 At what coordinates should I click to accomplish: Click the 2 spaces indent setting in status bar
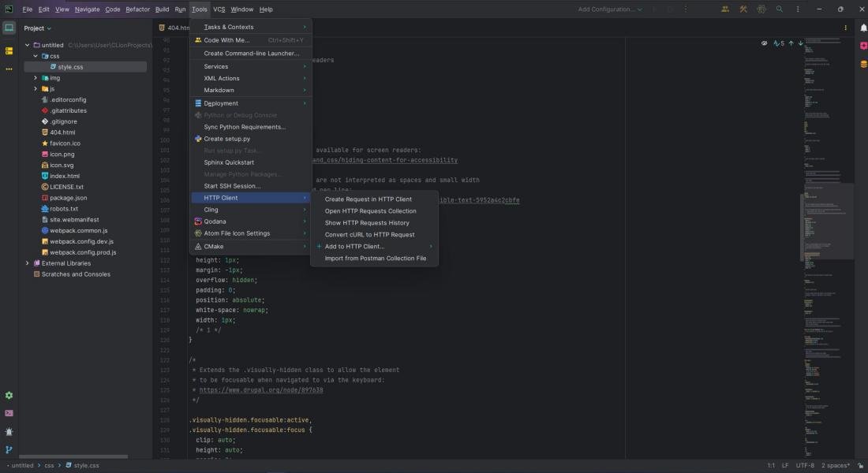(836, 466)
